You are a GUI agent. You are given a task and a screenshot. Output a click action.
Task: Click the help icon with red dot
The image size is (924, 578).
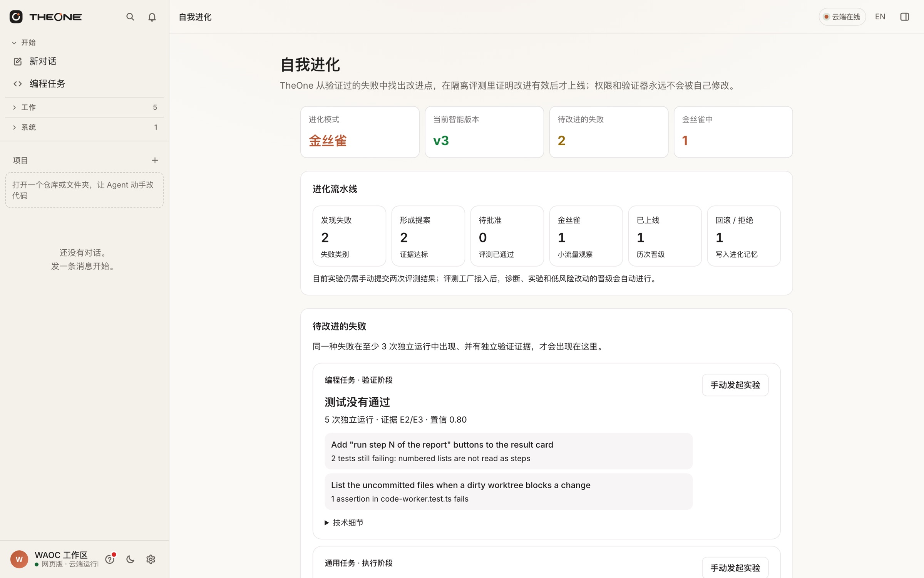pos(110,559)
